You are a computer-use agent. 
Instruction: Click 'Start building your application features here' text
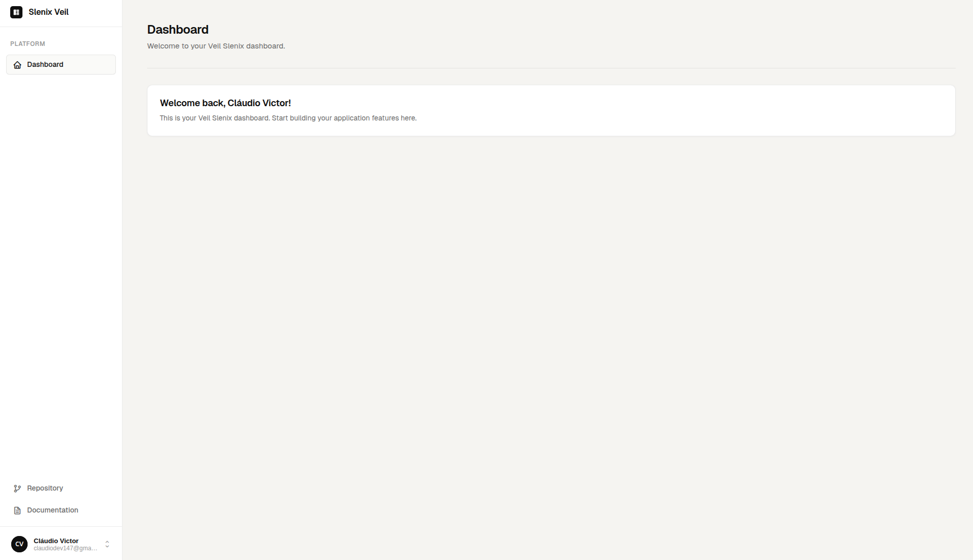(343, 118)
